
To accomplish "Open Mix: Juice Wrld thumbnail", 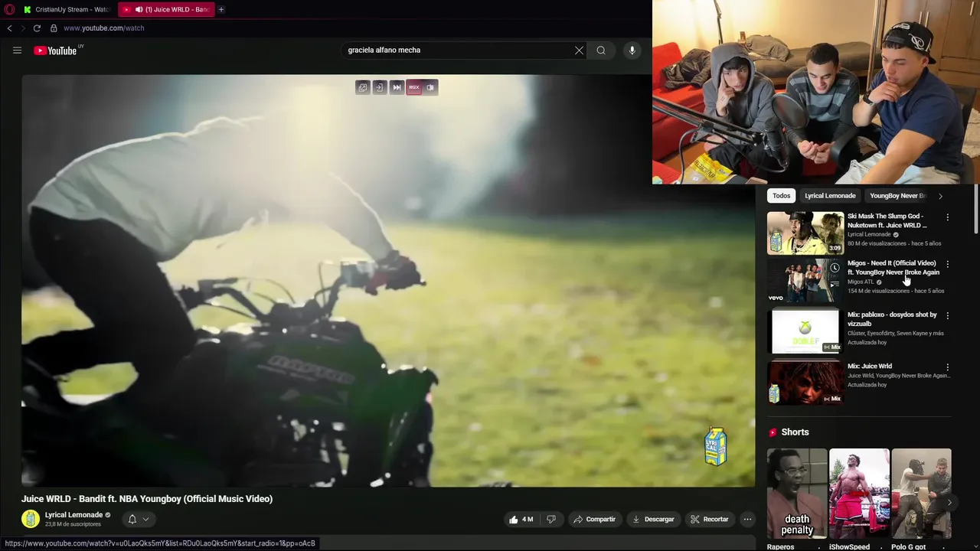I will click(805, 382).
